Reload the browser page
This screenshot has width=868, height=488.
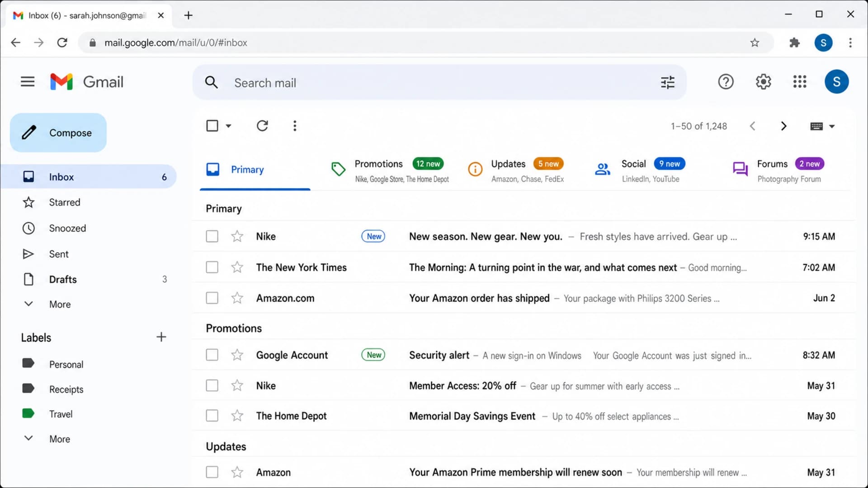(x=62, y=42)
